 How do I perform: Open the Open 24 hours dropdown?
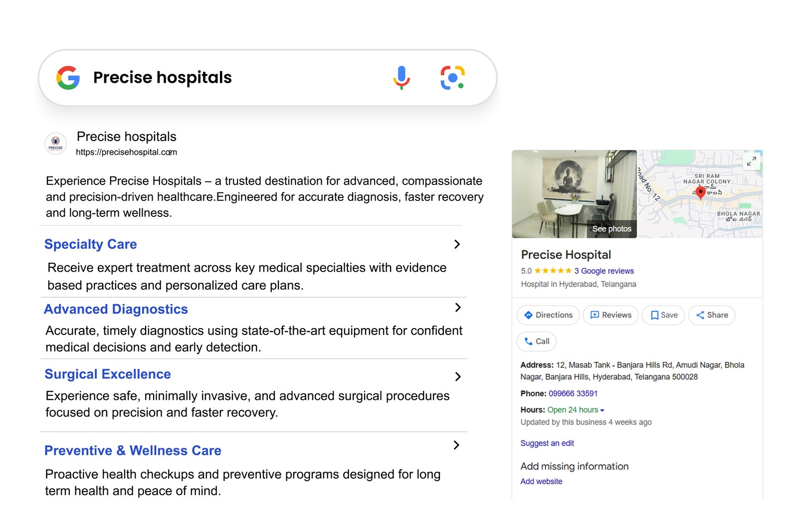(576, 410)
